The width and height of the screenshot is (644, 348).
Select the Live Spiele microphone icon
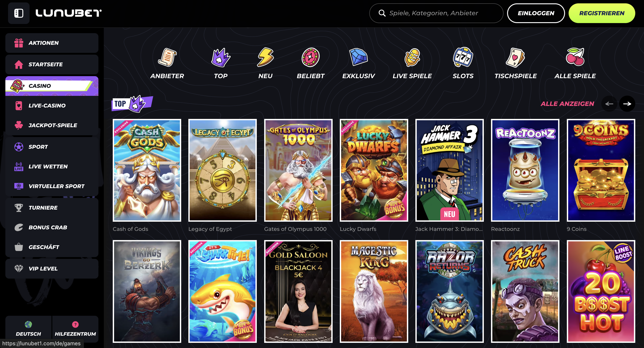coord(412,57)
